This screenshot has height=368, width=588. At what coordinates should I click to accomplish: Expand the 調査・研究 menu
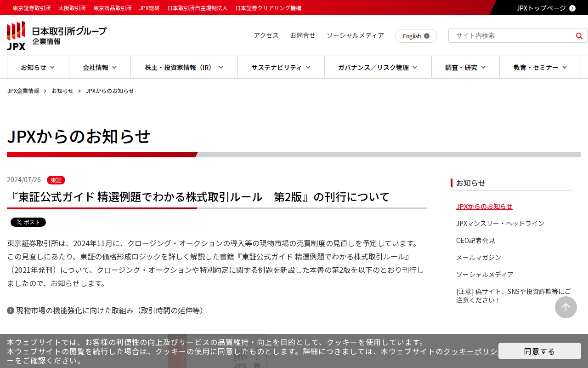(465, 68)
